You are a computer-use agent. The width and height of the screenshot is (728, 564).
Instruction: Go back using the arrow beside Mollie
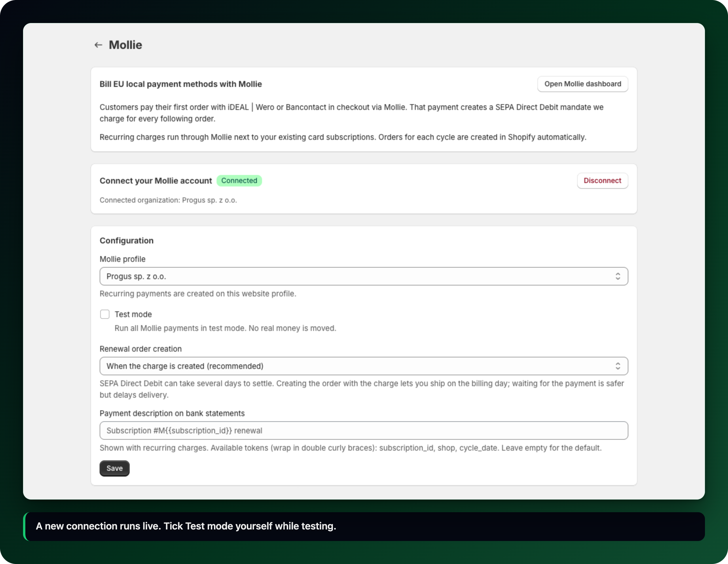pyautogui.click(x=98, y=45)
